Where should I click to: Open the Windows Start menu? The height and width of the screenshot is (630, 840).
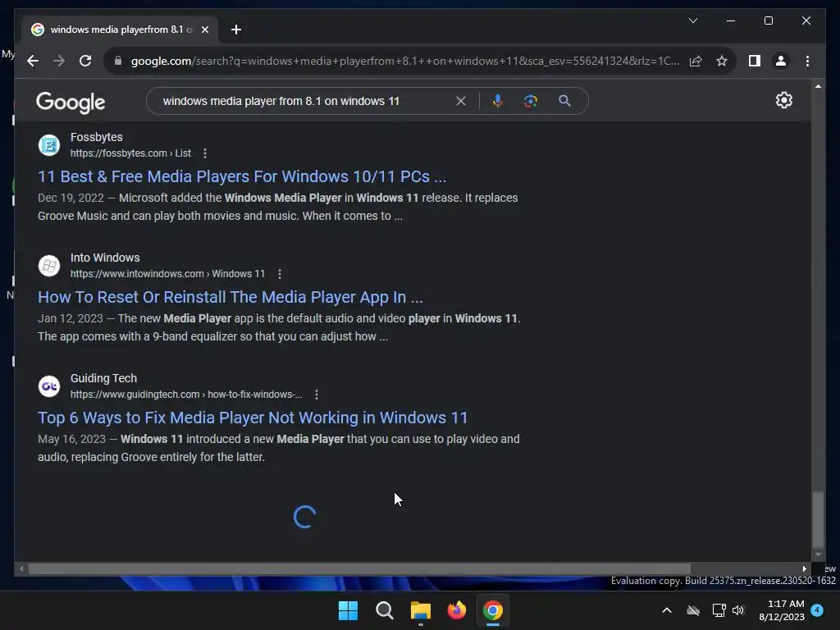click(x=348, y=610)
